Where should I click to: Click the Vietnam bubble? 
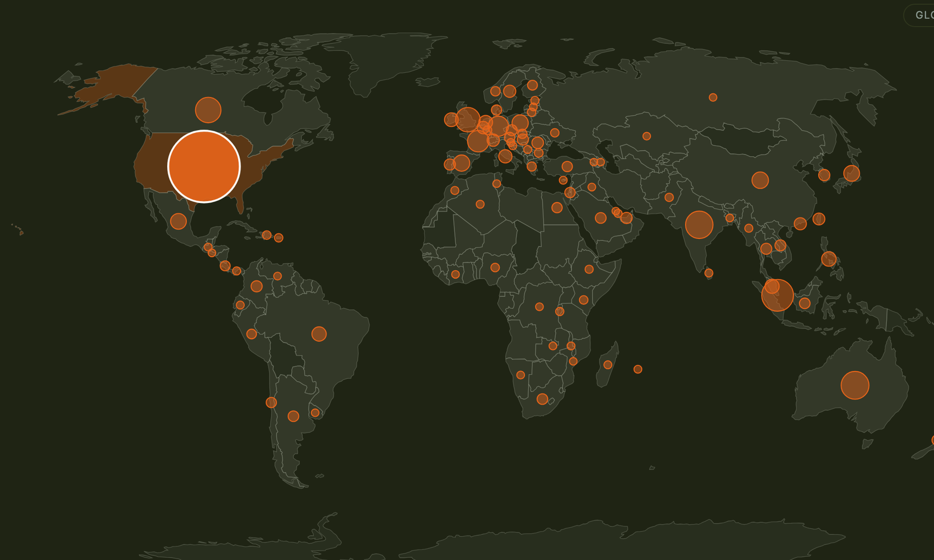click(x=780, y=245)
